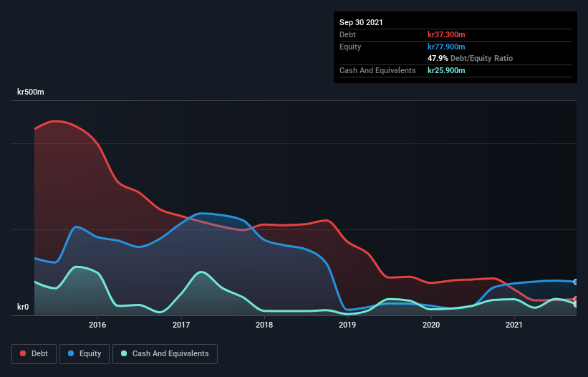Click the blue Equity legend dot
This screenshot has width=588, height=377.
pyautogui.click(x=71, y=353)
